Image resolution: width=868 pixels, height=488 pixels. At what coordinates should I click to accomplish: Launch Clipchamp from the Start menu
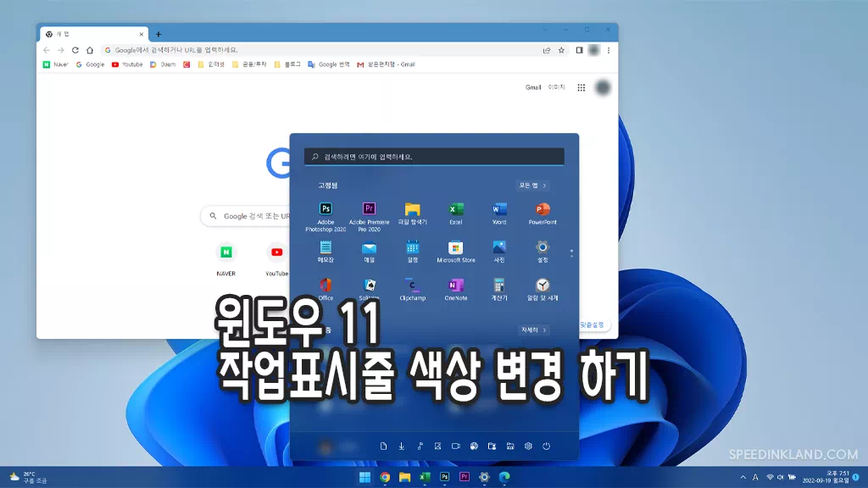tap(412, 286)
